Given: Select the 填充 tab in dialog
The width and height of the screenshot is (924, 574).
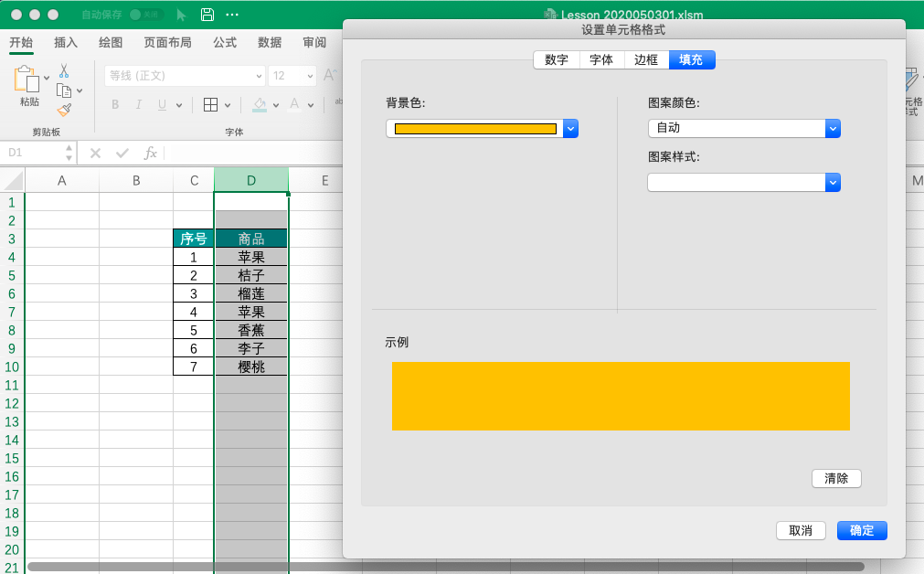Looking at the screenshot, I should (692, 59).
